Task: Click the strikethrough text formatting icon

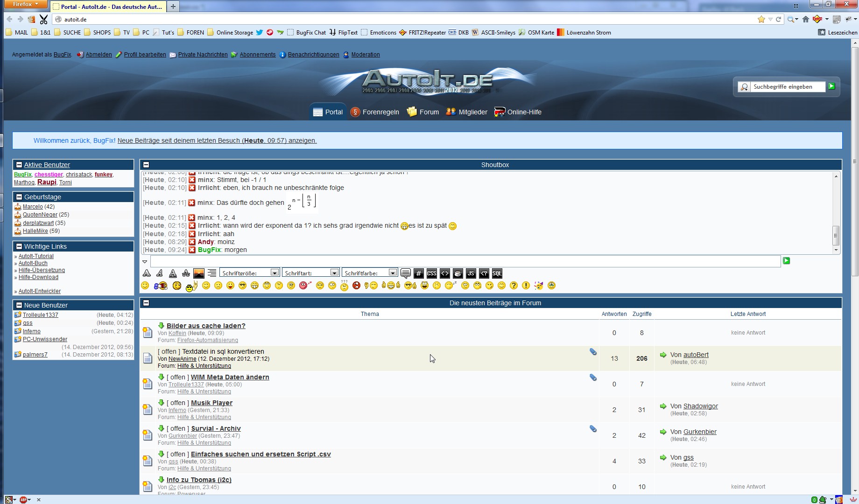Action: pyautogui.click(x=186, y=273)
